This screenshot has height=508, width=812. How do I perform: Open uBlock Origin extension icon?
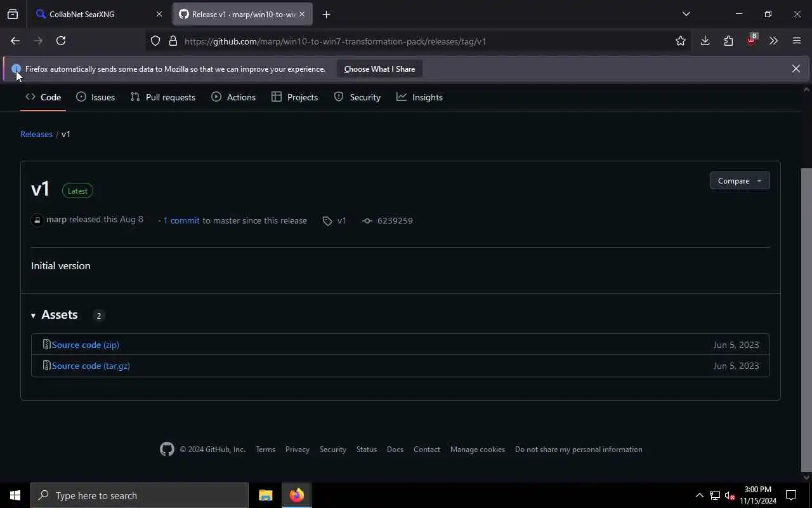[751, 41]
